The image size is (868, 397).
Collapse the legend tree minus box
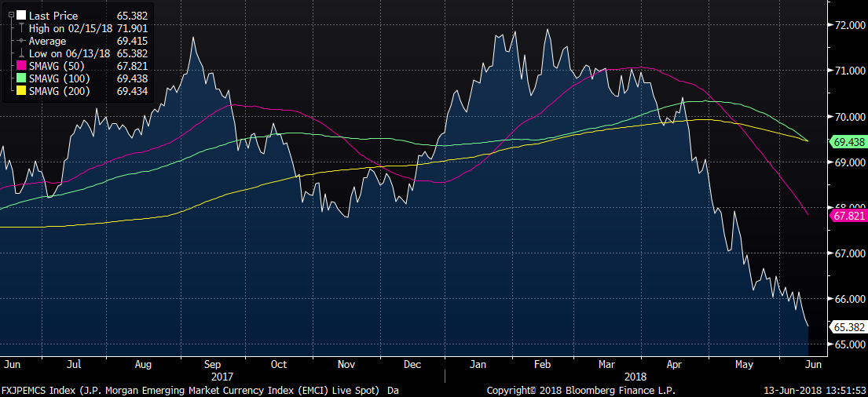click(x=11, y=16)
